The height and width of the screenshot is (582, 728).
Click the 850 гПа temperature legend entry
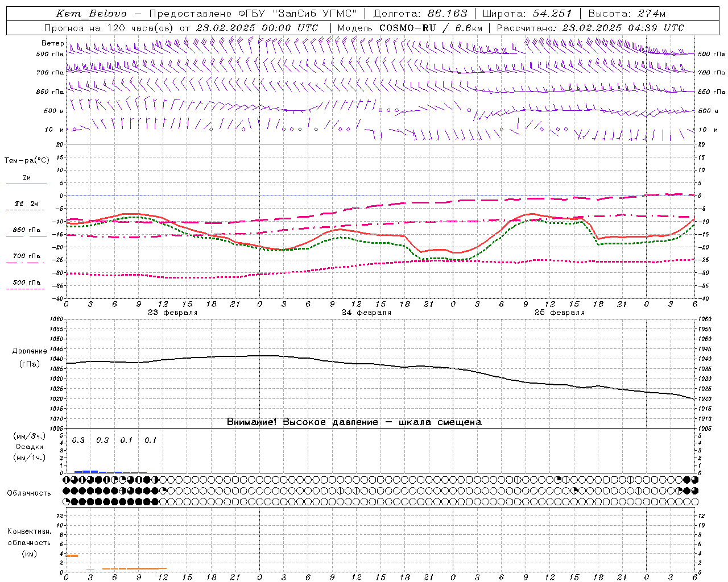coord(26,231)
